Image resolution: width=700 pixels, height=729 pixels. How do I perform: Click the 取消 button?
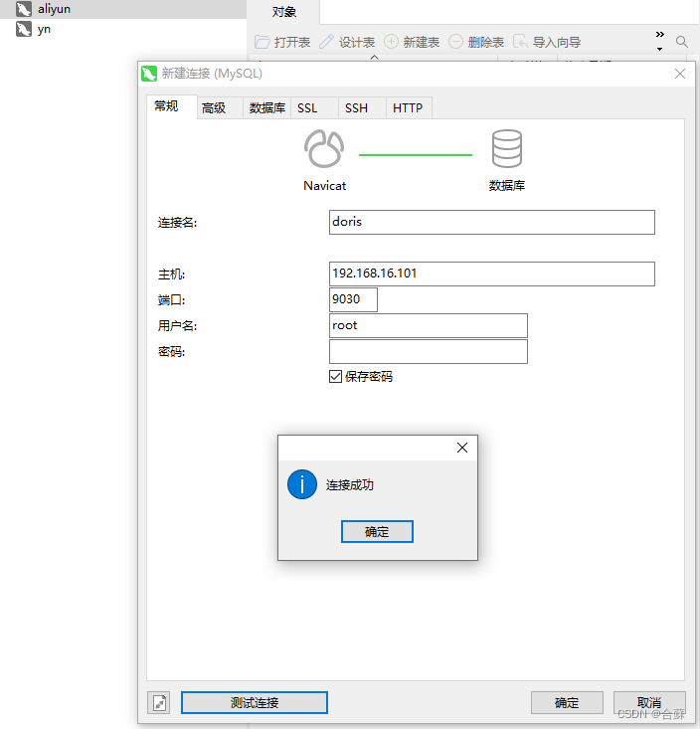coord(649,702)
